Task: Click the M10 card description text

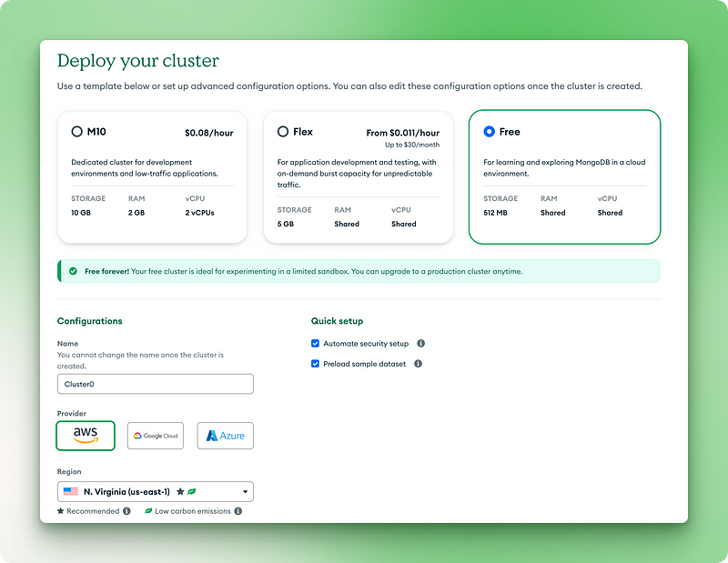Action: coord(145,168)
